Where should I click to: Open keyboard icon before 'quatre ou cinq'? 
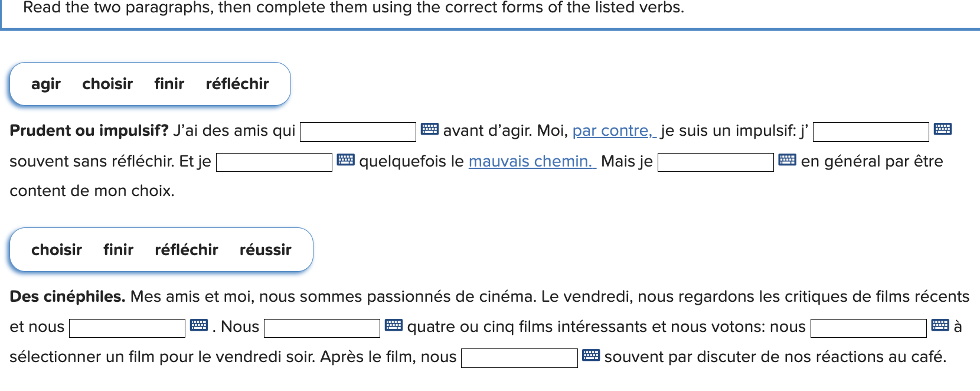[393, 325]
